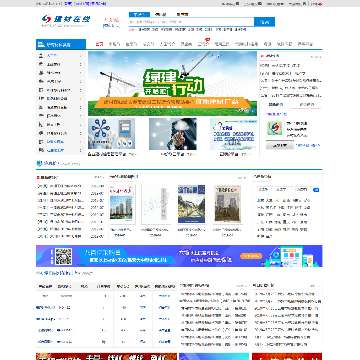The image size is (360, 360).
Task: Open the second region dropdown
Action: tap(285, 190)
